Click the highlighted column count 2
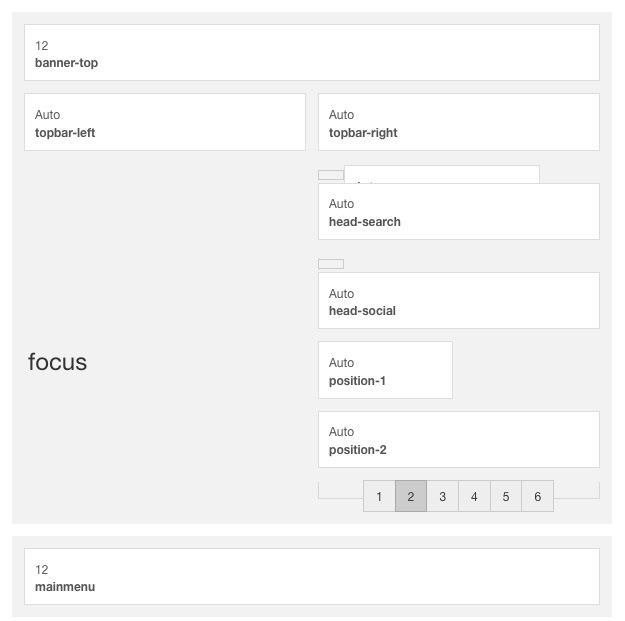This screenshot has height=621, width=625. tap(411, 496)
